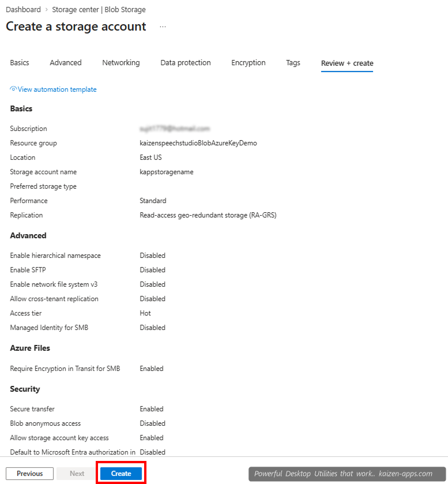Click the East US location value
The image size is (448, 484).
[150, 157]
